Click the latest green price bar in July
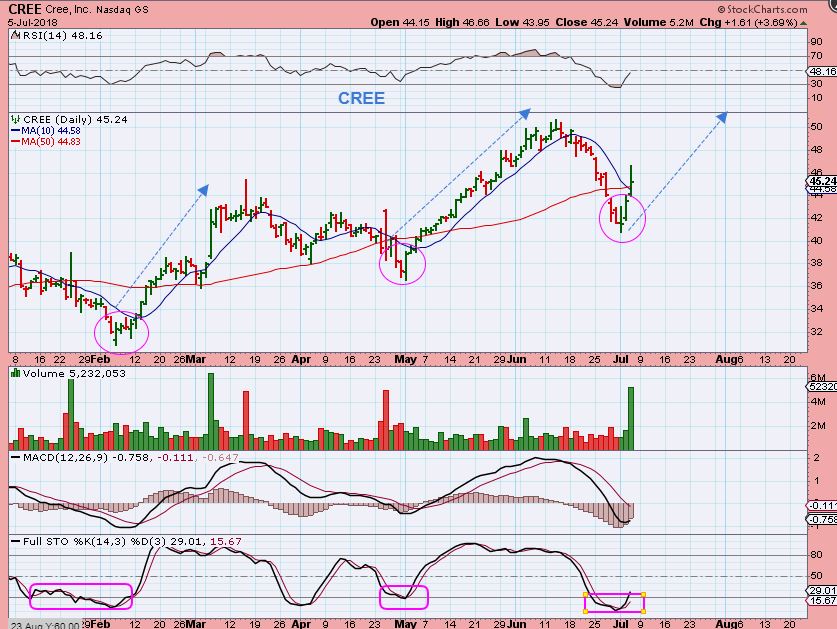This screenshot has width=837, height=629. (x=631, y=179)
